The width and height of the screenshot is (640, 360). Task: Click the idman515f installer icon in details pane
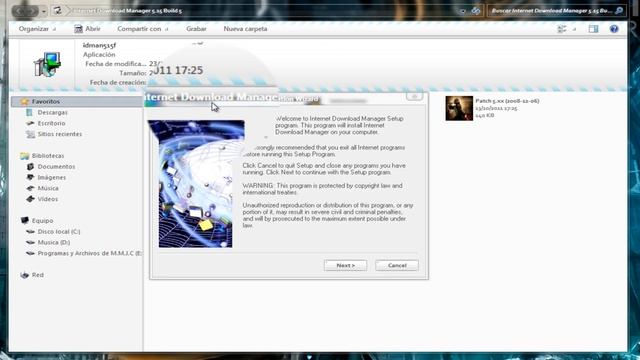(47, 64)
